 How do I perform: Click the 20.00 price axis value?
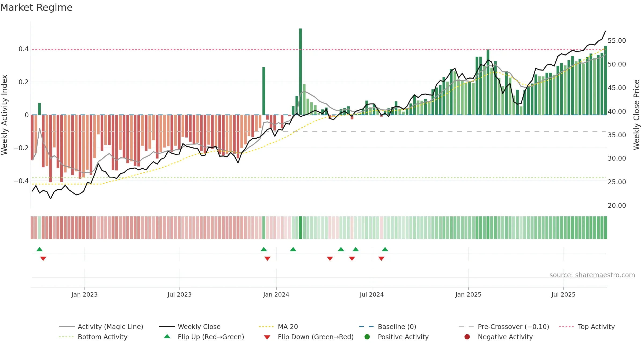[617, 205]
